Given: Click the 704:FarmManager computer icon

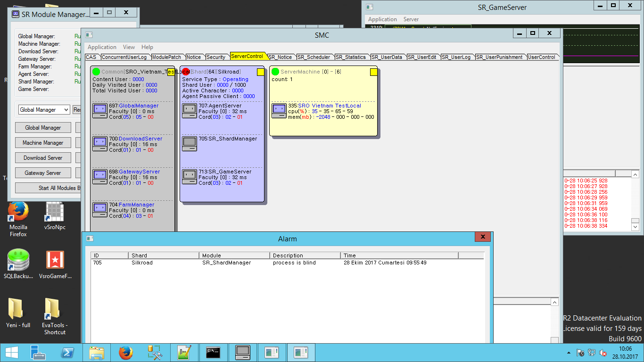Looking at the screenshot, I should pyautogui.click(x=99, y=210).
